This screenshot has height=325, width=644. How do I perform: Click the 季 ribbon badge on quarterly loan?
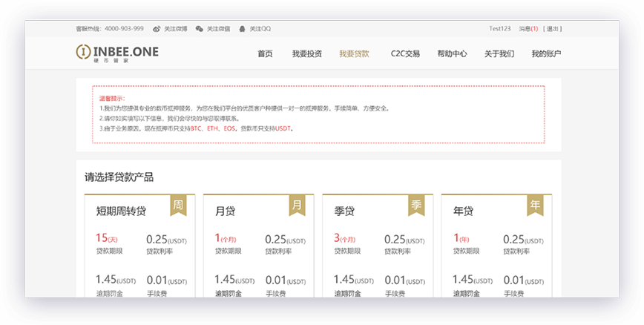[416, 205]
